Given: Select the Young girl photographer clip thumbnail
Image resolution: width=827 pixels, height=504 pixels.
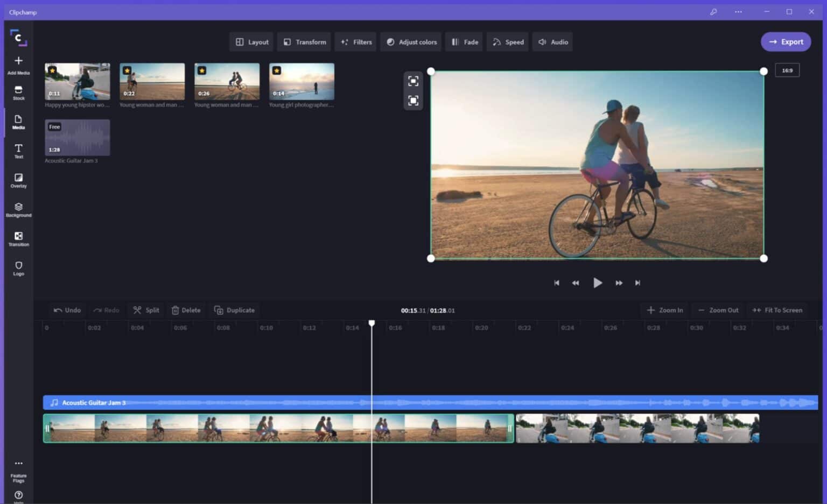Looking at the screenshot, I should [302, 82].
